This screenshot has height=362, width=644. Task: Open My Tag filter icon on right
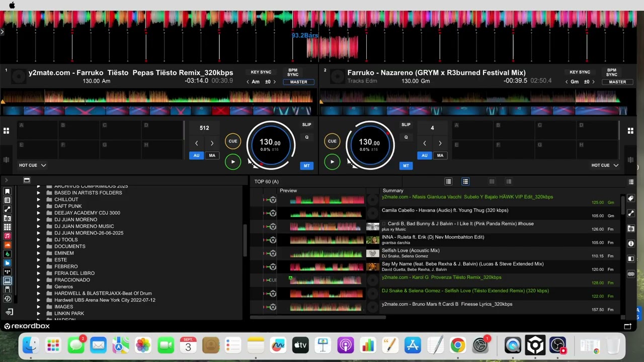(x=631, y=199)
